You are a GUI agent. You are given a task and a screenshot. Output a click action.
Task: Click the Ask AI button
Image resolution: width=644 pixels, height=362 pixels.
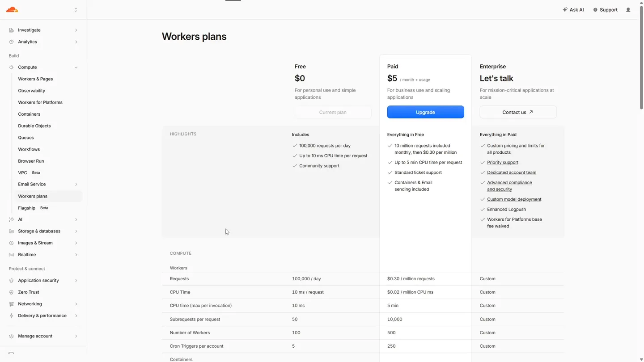point(573,10)
